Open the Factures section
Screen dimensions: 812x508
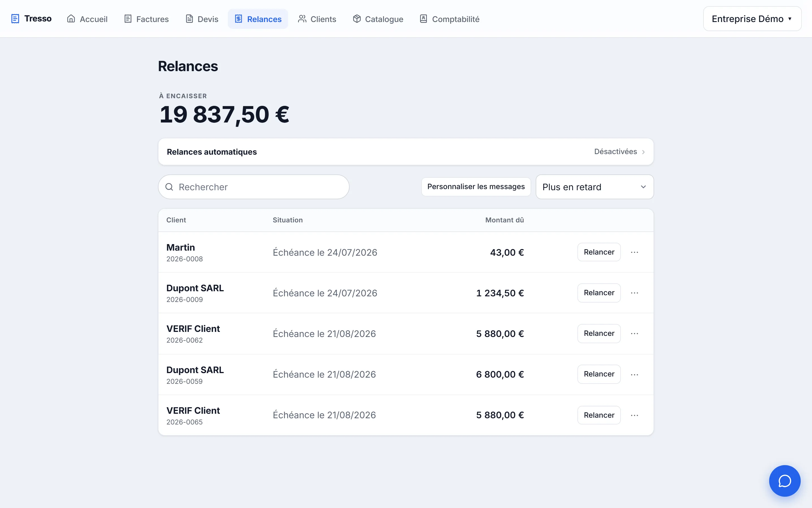[x=146, y=19]
